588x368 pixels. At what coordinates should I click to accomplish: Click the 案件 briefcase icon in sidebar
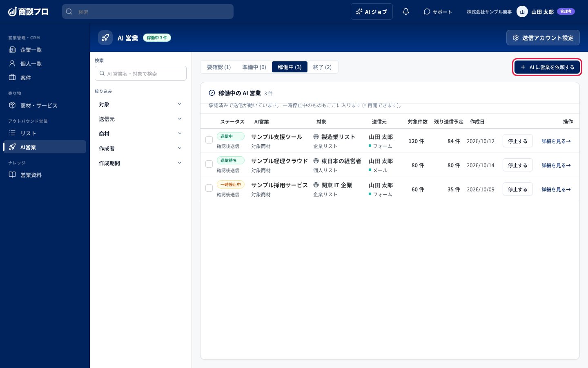(12, 77)
